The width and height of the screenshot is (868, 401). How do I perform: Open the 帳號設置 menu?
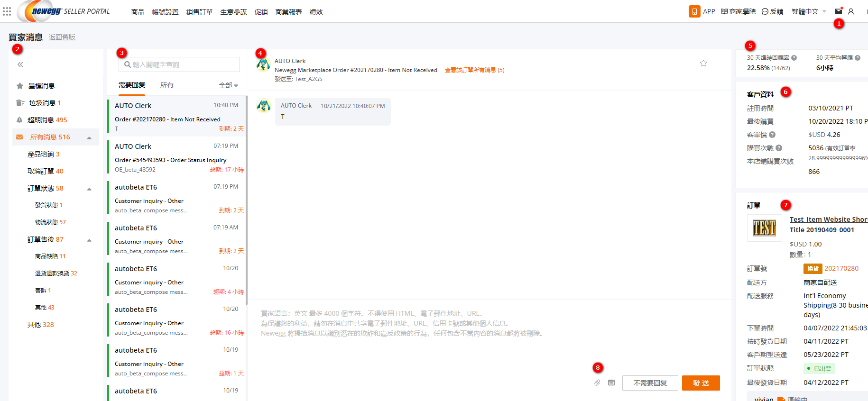click(166, 12)
